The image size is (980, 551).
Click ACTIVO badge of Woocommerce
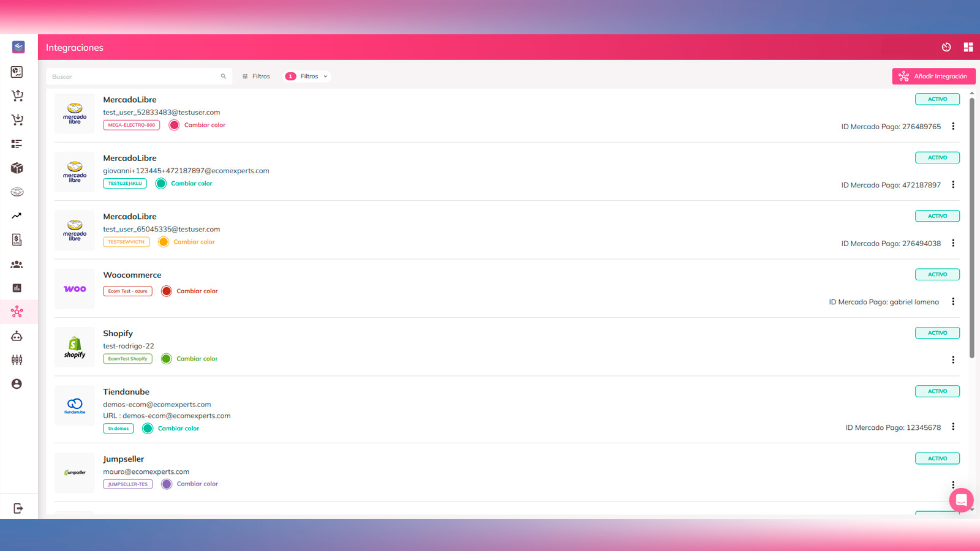pyautogui.click(x=937, y=274)
